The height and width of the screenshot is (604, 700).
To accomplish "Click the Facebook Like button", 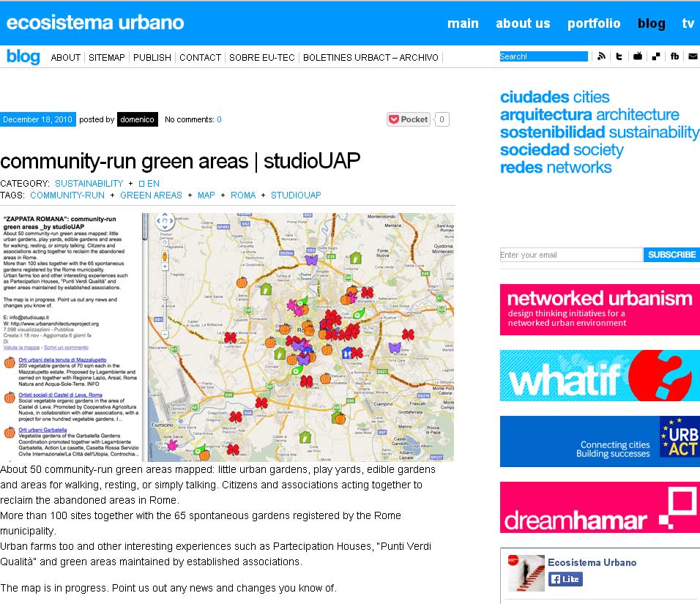I will [565, 579].
